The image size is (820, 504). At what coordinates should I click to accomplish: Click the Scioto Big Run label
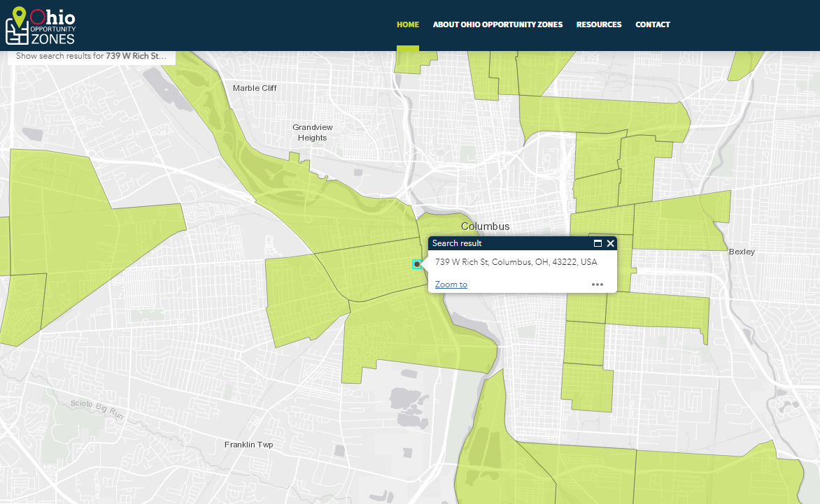point(97,409)
